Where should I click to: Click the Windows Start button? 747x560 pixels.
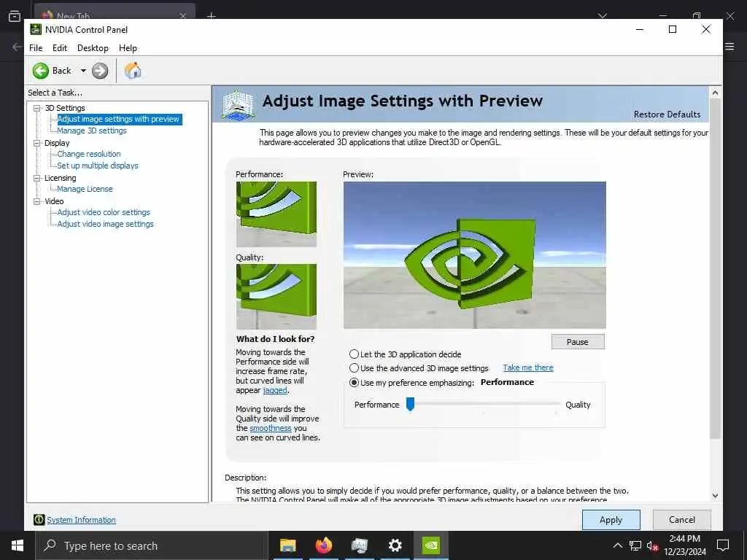18,545
